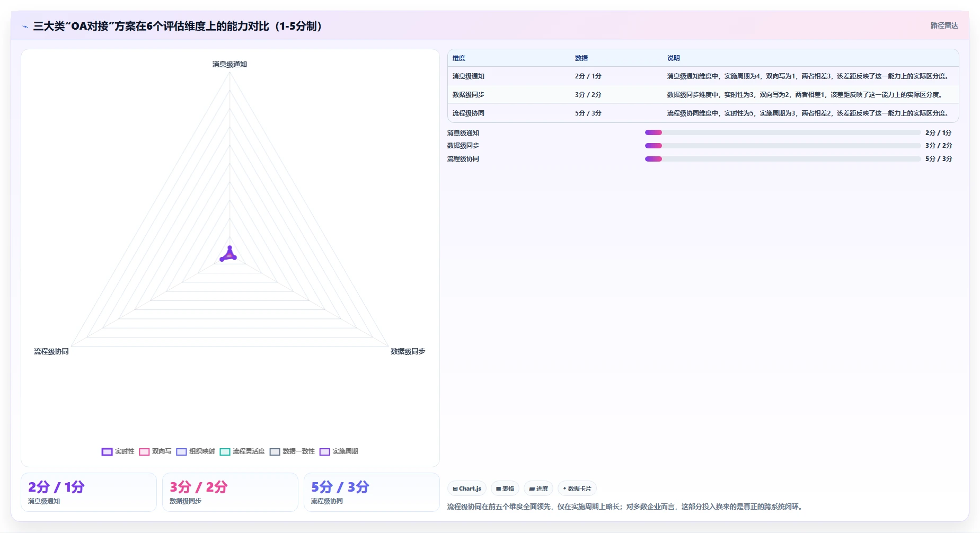The image size is (980, 533).
Task: Click the Chart.js tag pill
Action: (467, 488)
